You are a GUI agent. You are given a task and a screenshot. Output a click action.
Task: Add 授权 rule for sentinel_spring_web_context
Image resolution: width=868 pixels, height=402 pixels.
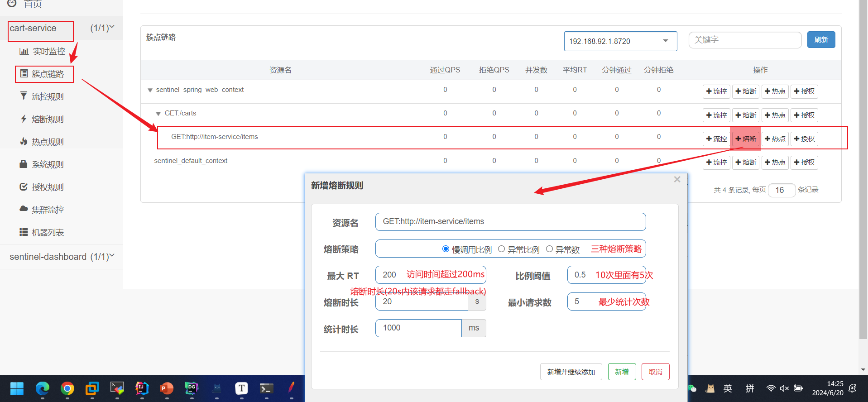point(804,91)
